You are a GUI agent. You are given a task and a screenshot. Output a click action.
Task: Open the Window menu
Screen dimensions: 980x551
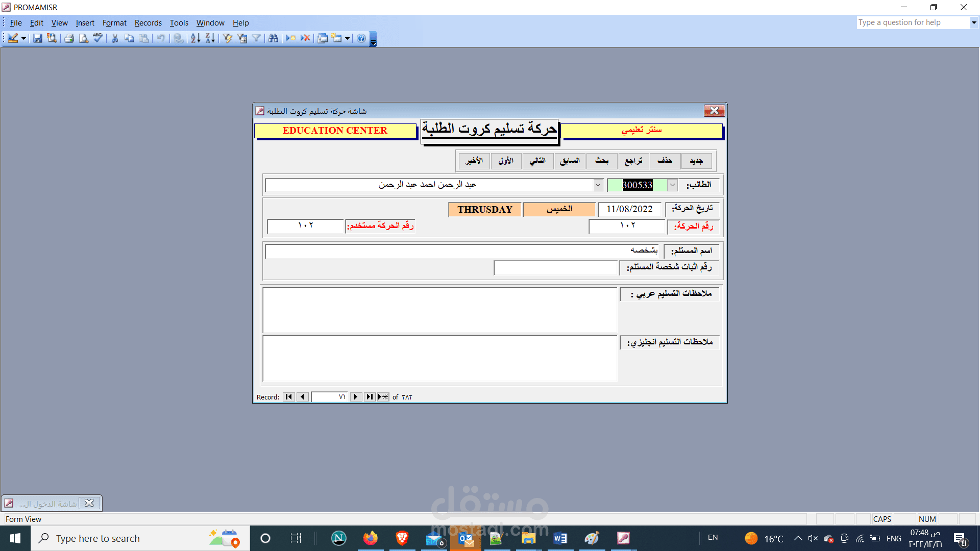tap(210, 23)
